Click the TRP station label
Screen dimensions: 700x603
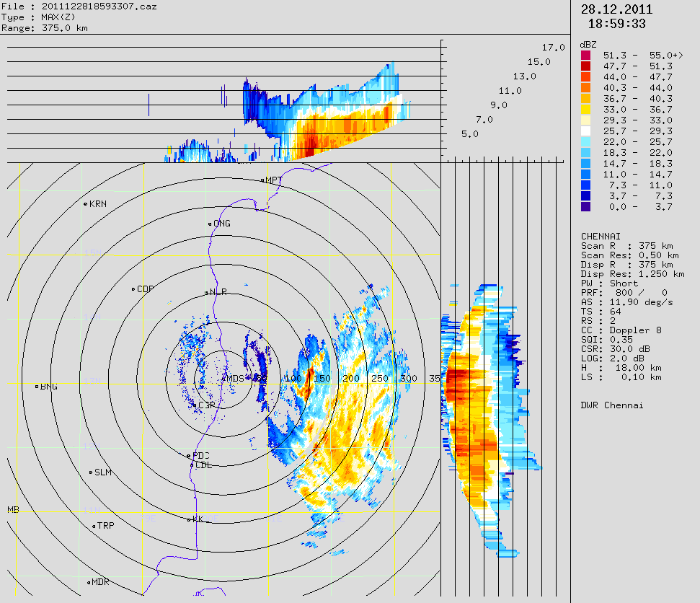click(x=106, y=526)
